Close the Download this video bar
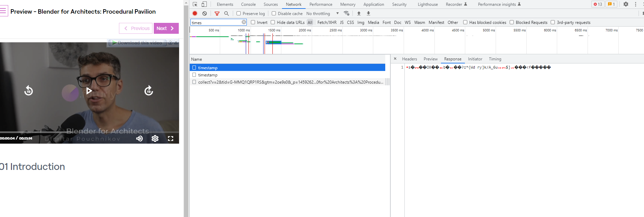The height and width of the screenshot is (217, 644). [x=176, y=42]
